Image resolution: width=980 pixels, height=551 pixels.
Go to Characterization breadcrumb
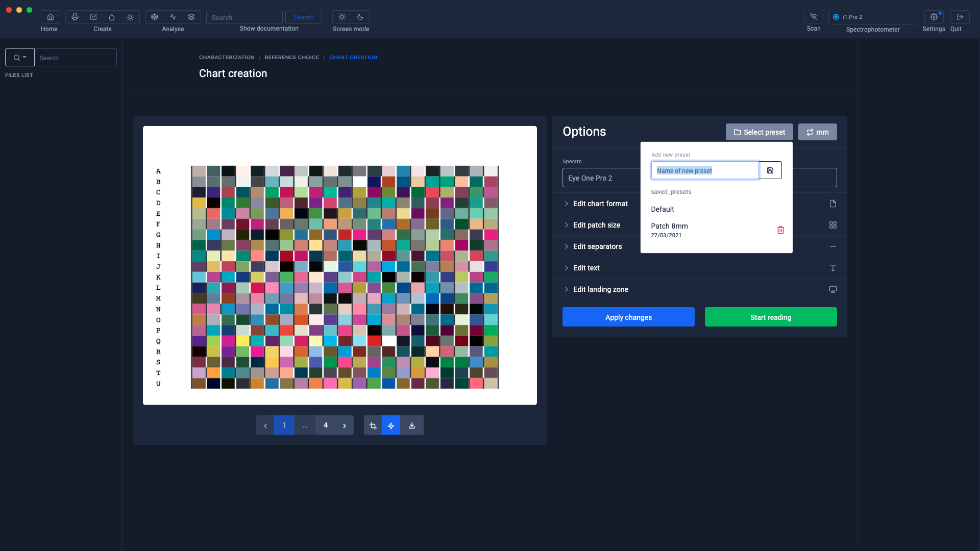point(227,58)
